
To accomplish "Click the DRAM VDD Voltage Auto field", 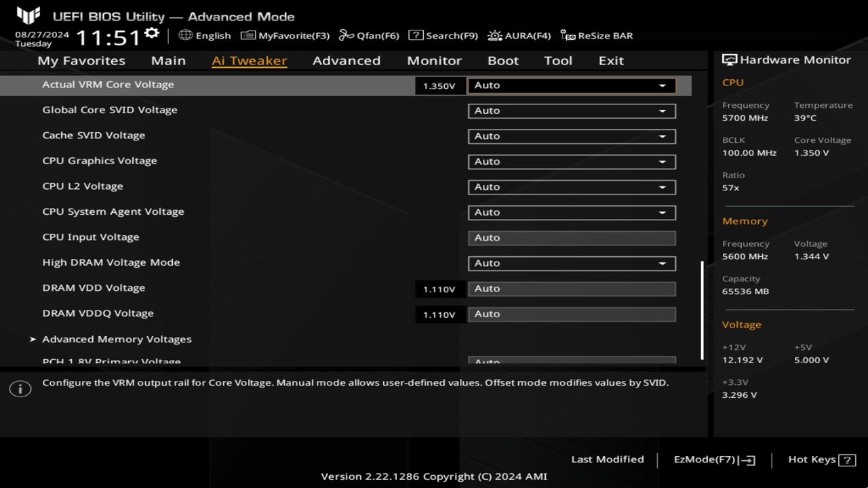I will pyautogui.click(x=572, y=289).
